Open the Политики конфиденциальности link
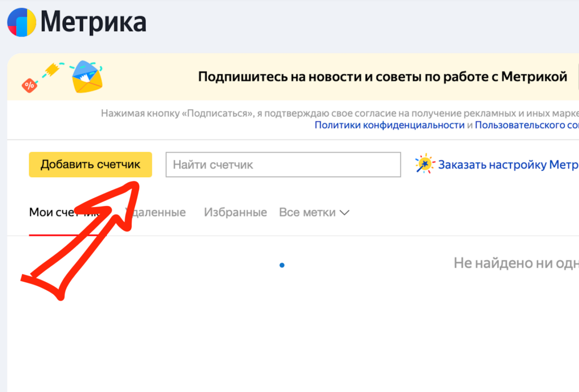The height and width of the screenshot is (392, 579). tap(390, 125)
